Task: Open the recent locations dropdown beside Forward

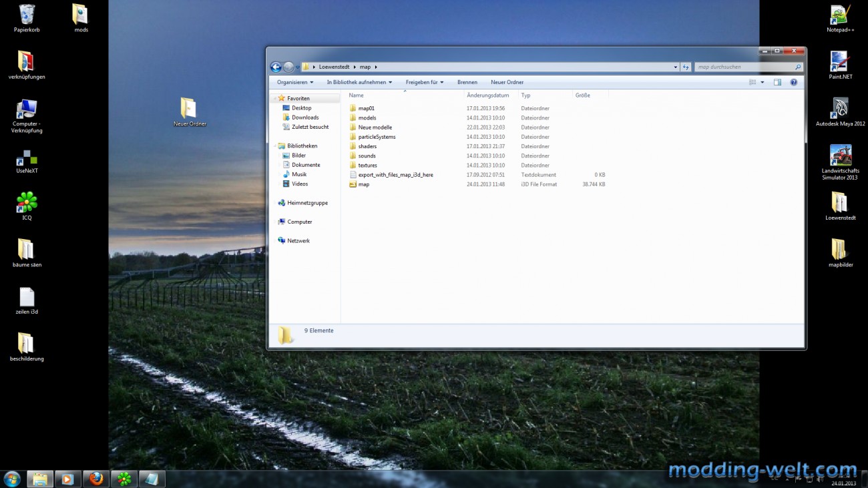Action: point(297,67)
